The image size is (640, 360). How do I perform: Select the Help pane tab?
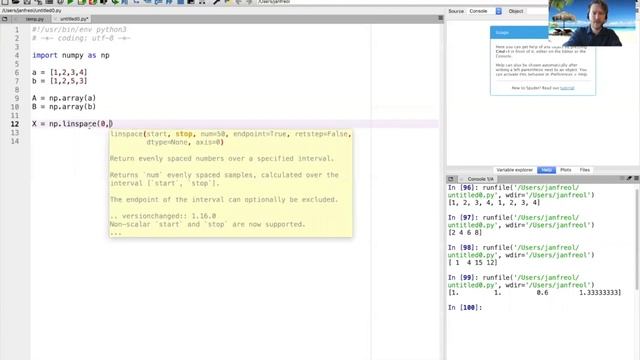pos(547,170)
